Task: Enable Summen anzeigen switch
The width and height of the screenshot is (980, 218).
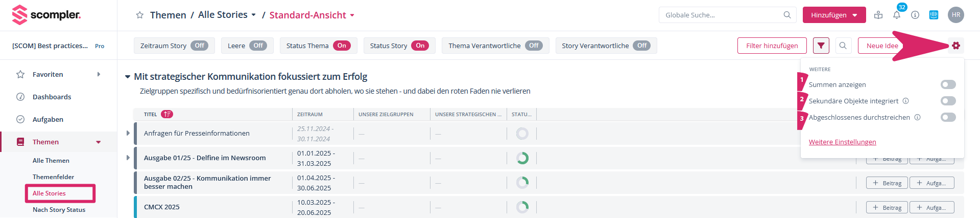Action: [948, 84]
